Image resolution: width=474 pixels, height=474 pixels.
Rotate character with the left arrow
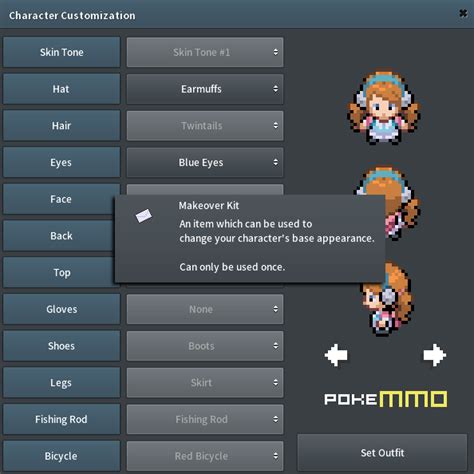336,355
